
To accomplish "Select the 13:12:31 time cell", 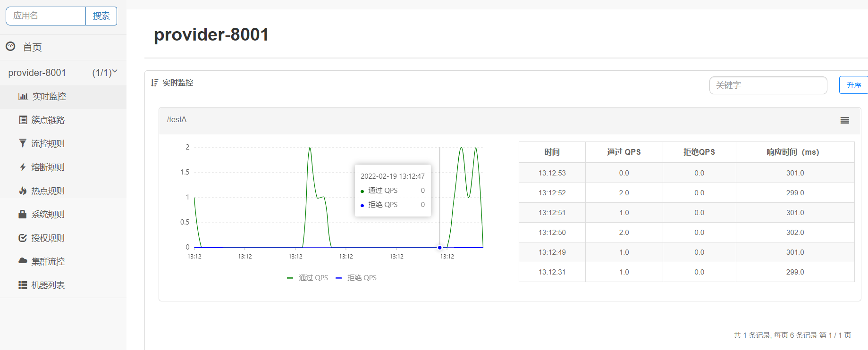I will click(552, 272).
